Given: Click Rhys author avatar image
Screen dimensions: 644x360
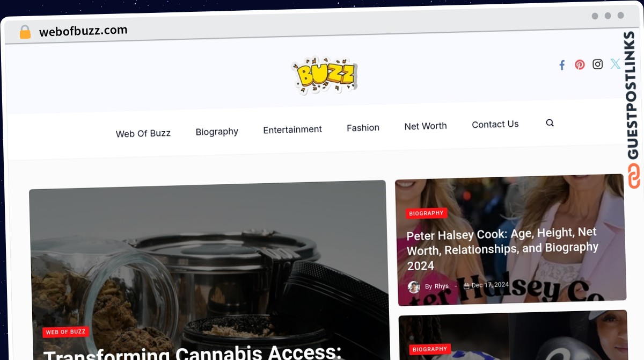Looking at the screenshot, I should pyautogui.click(x=414, y=287).
